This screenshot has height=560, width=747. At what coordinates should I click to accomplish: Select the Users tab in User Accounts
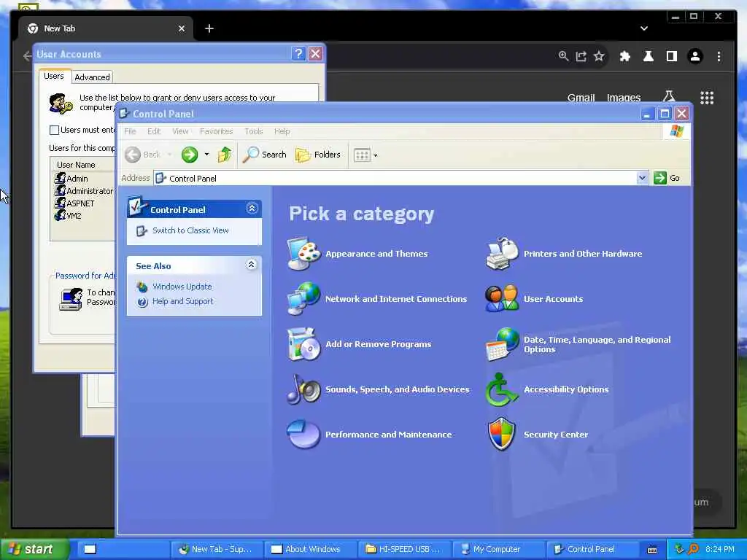pos(54,76)
